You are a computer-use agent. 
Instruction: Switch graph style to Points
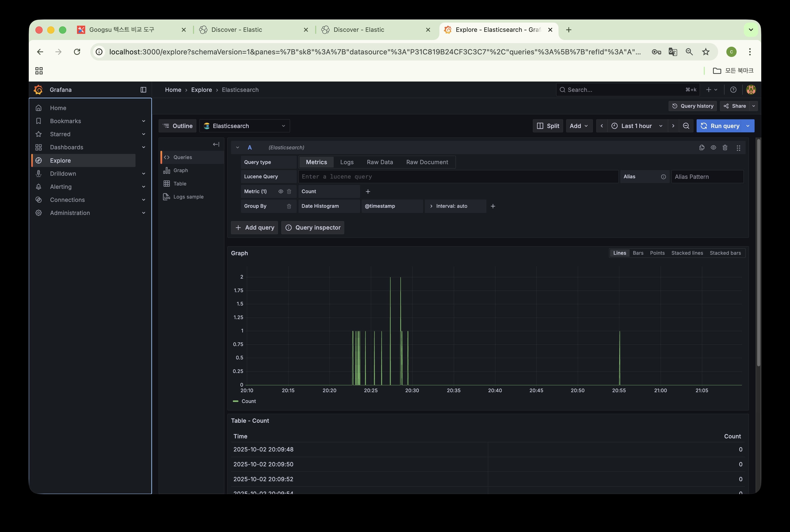point(657,253)
